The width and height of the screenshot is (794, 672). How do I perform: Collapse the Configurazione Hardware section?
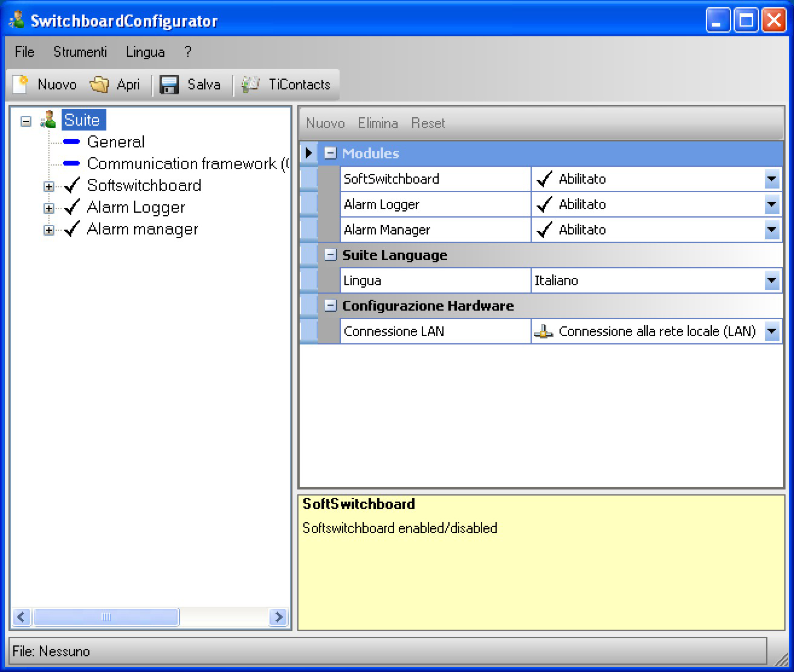tap(330, 306)
